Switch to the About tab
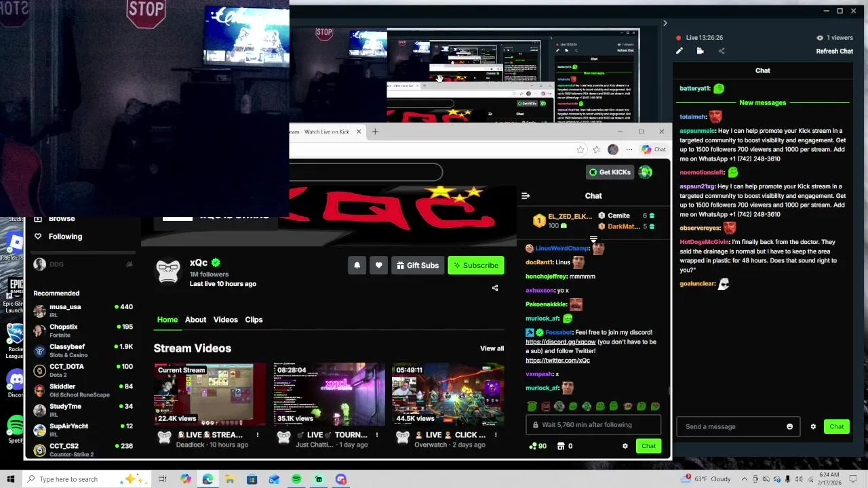Screen dimensions: 868x488 [195, 320]
